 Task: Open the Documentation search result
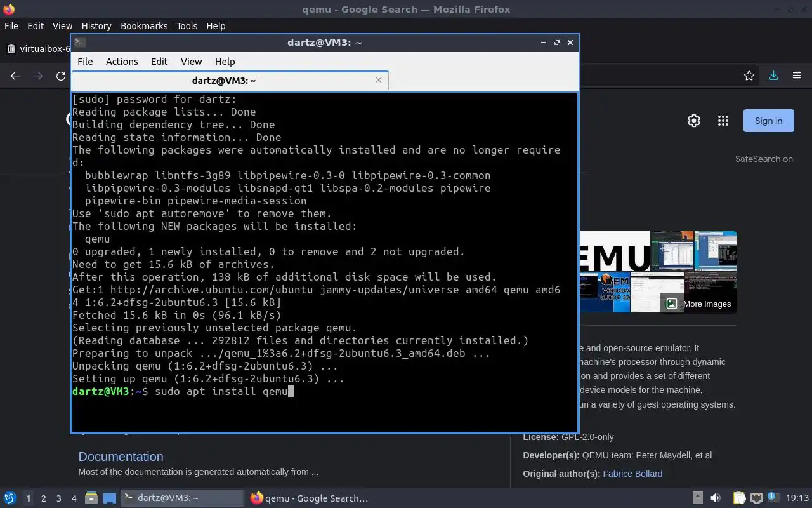[121, 457]
